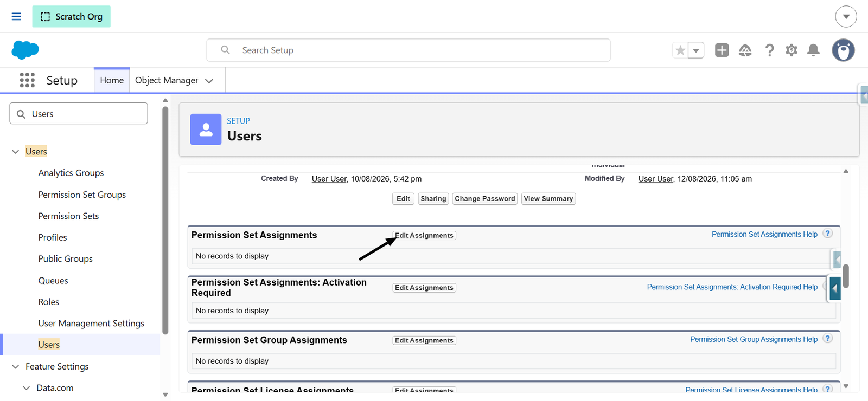Open the Created By User User link
The height and width of the screenshot is (401, 868).
tap(329, 179)
